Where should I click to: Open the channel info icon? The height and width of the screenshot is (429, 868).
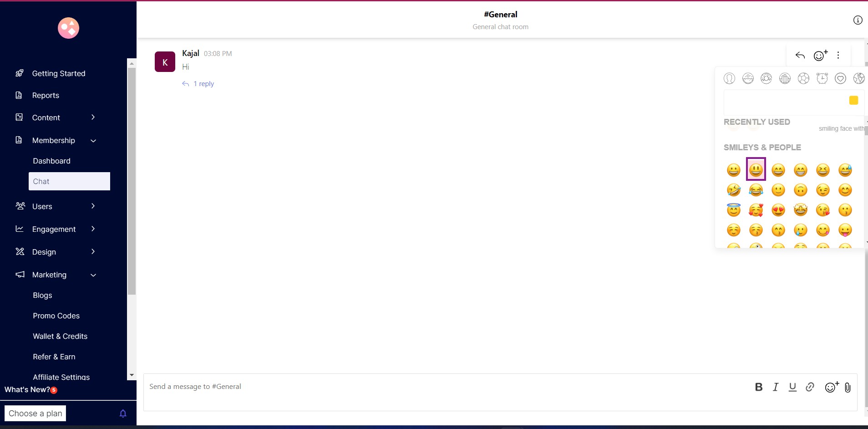click(x=858, y=20)
